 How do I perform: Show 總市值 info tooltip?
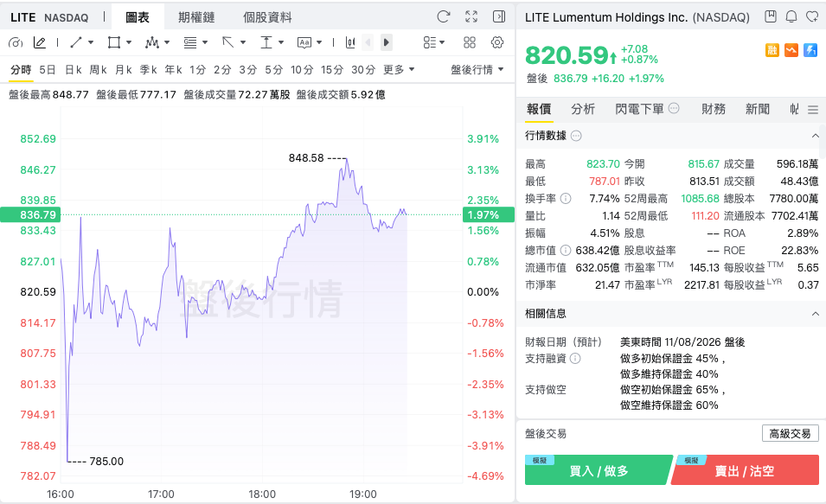[x=566, y=250]
